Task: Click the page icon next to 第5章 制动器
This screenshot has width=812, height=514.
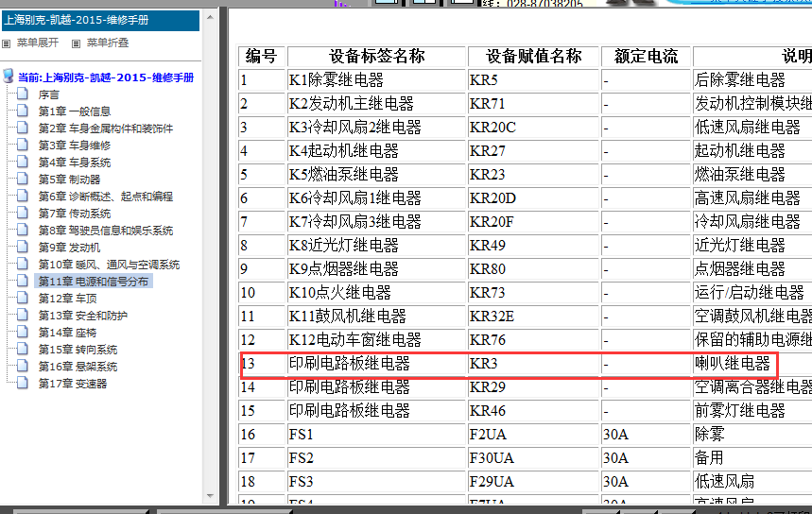Action: [23, 179]
